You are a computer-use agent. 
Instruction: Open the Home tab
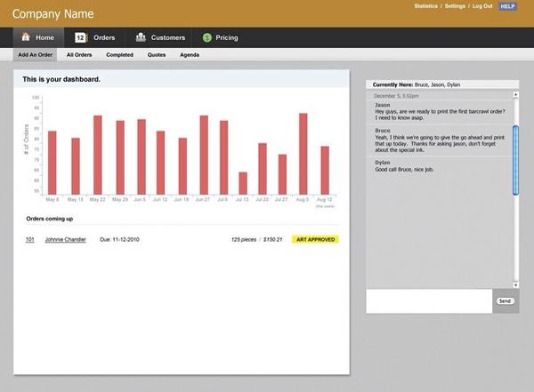click(38, 37)
